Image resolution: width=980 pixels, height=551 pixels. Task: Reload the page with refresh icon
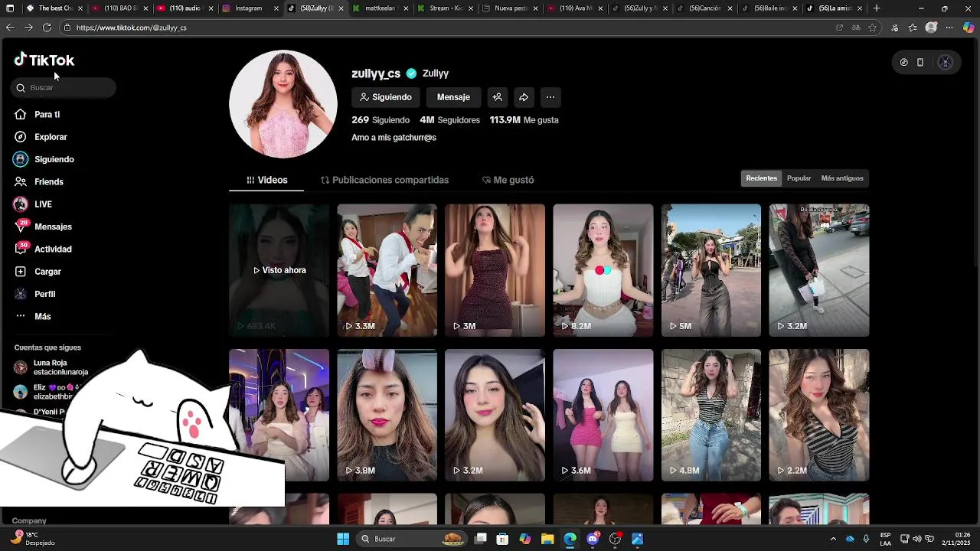coord(47,28)
